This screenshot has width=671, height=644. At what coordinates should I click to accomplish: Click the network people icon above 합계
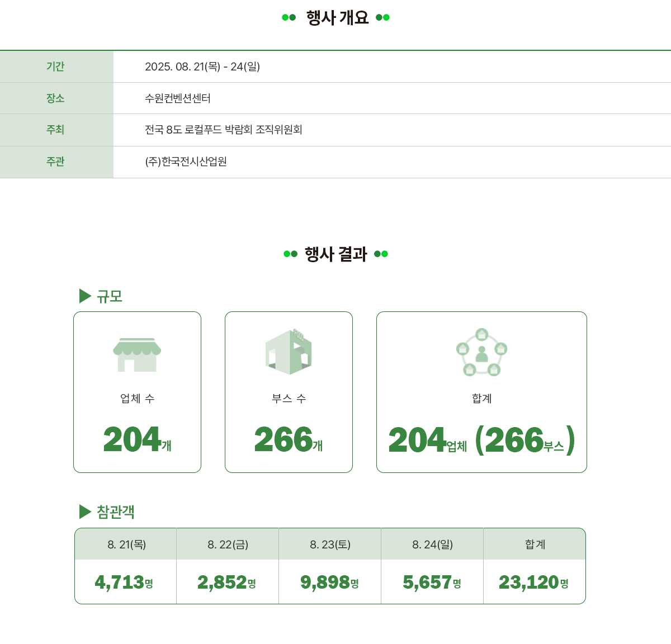(x=481, y=352)
